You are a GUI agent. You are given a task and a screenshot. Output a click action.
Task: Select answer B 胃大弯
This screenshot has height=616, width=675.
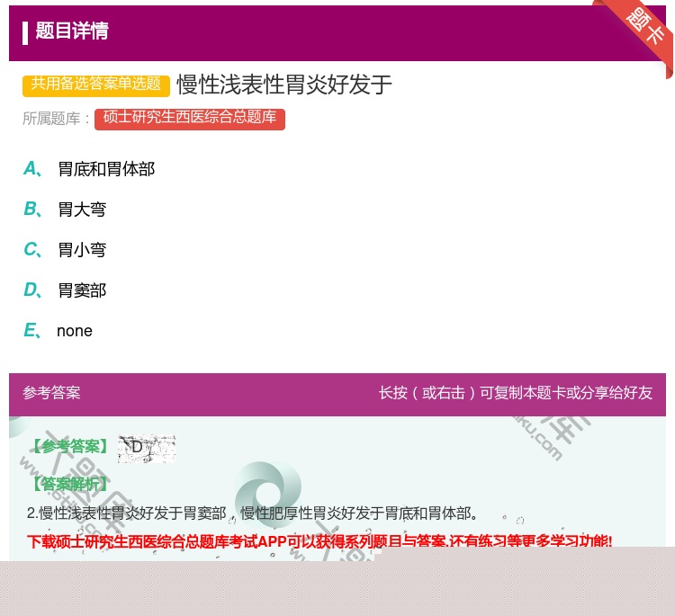coord(65,210)
